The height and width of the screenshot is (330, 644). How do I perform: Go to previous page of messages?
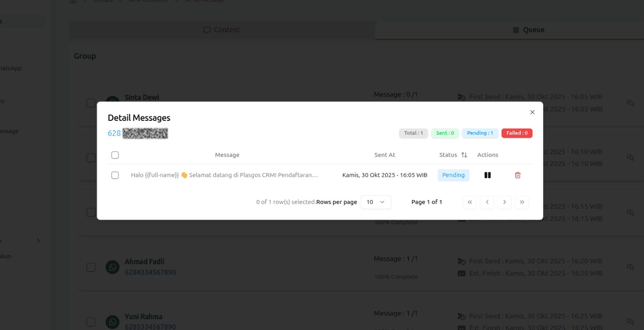(487, 202)
